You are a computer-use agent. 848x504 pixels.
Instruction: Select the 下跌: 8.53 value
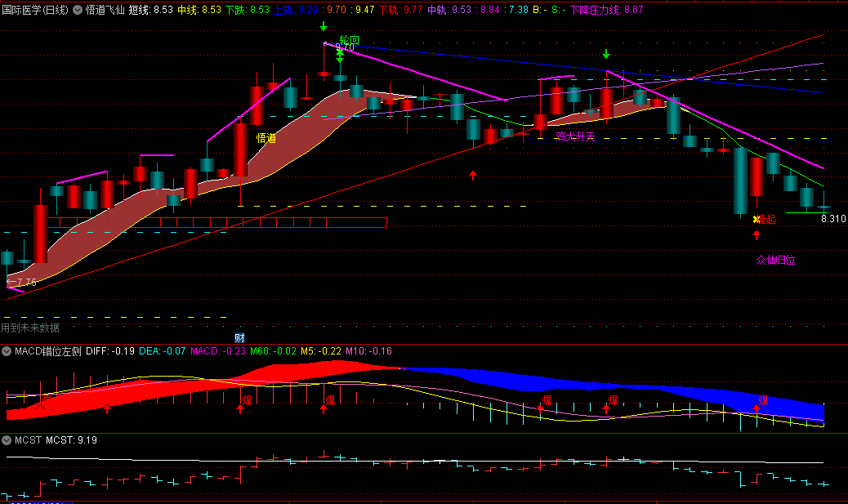click(x=248, y=10)
